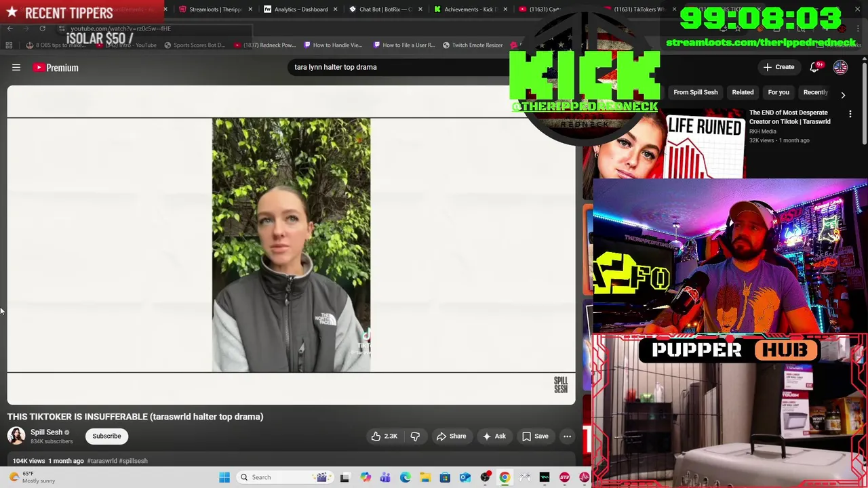868x488 pixels.
Task: Open How to Handle Vie... bookmark
Action: click(x=333, y=45)
